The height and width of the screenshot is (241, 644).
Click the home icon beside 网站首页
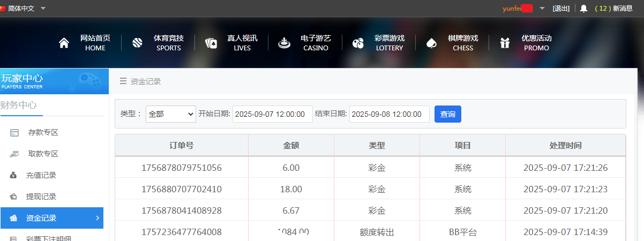point(64,43)
